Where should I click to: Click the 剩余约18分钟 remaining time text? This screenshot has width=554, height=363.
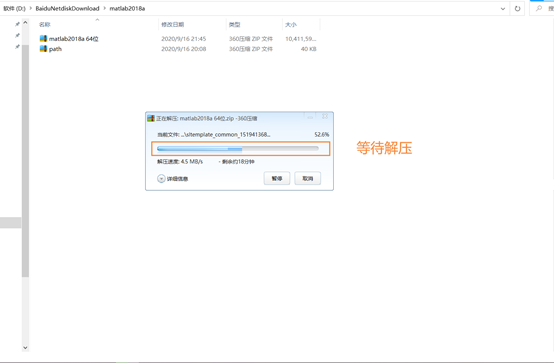tap(238, 162)
